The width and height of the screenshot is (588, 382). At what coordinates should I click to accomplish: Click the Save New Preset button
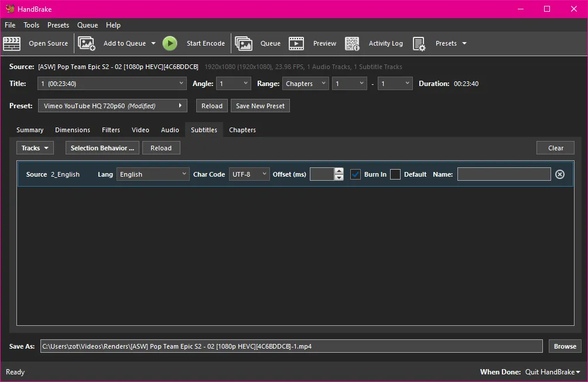[259, 105]
